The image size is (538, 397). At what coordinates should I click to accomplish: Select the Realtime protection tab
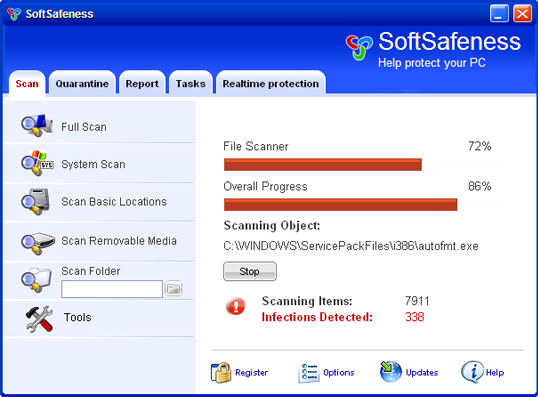(x=271, y=83)
